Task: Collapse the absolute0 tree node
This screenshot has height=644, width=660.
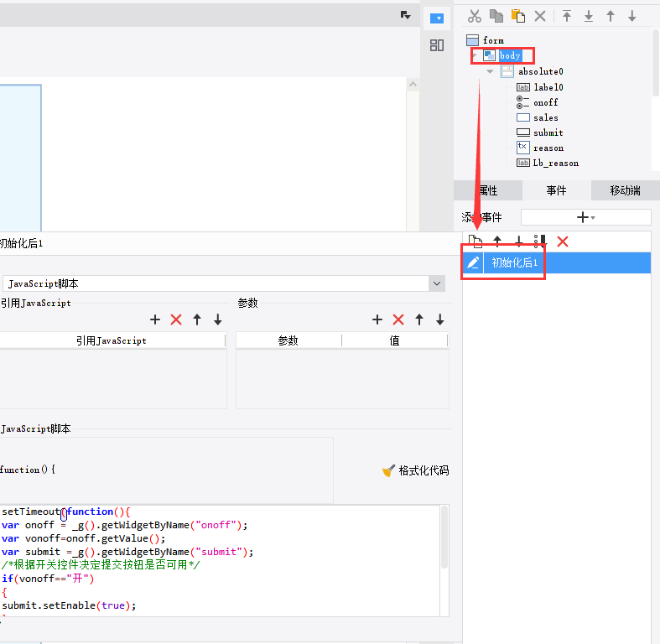Action: tap(490, 71)
